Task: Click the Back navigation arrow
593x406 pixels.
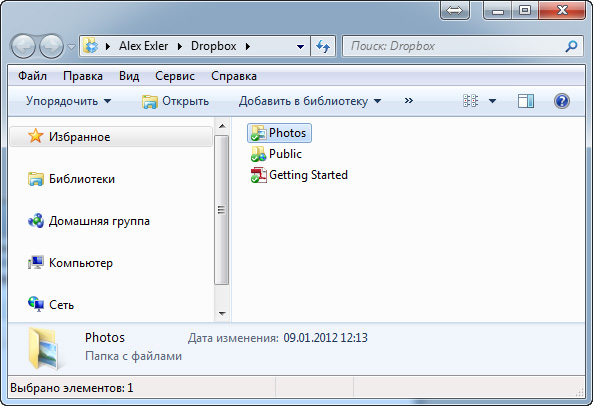Action: point(23,46)
